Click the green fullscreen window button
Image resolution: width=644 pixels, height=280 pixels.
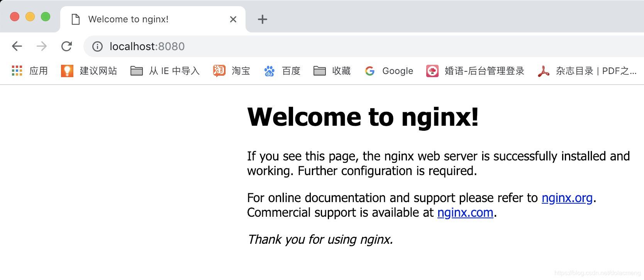click(x=46, y=17)
